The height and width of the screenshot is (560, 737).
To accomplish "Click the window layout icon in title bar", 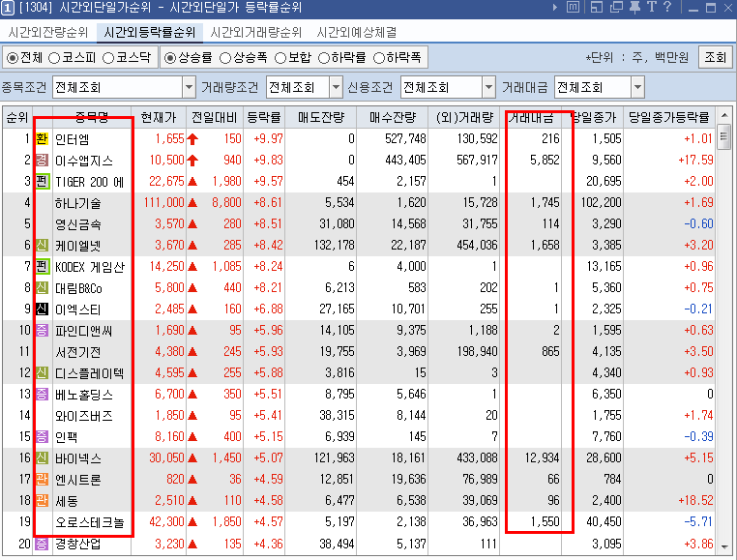I will click(x=596, y=7).
